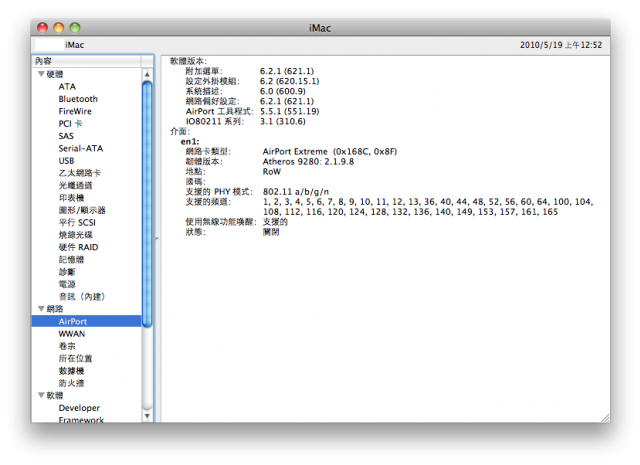Screen dimensions: 640x465
Task: Open the 記憶體 memory entry
Action: coord(71,260)
